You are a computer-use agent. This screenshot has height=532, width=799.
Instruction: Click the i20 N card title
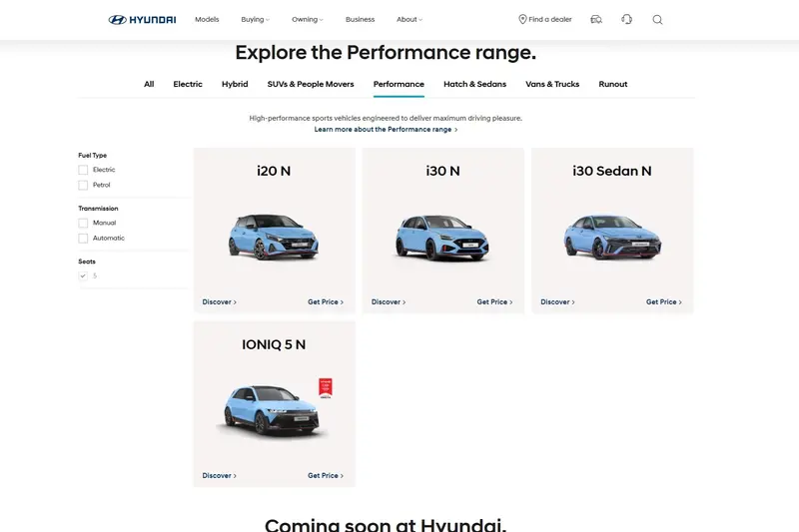coord(274,171)
